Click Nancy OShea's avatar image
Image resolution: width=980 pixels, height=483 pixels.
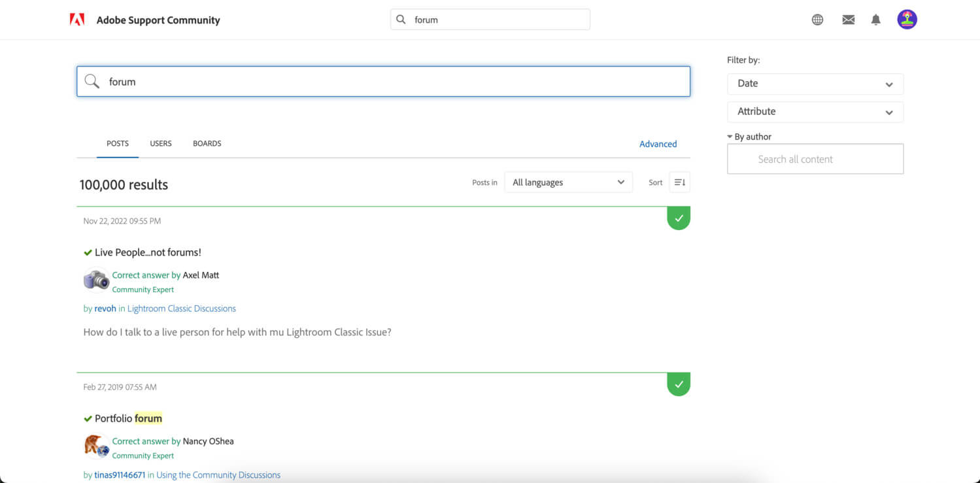96,446
